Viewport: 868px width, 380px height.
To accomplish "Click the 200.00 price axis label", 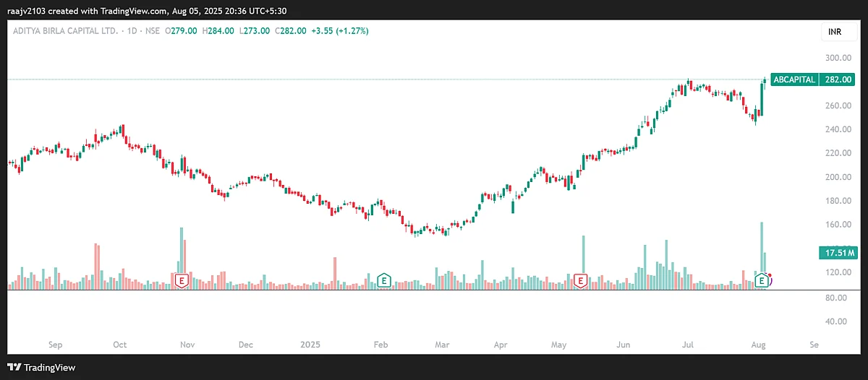I will click(837, 177).
